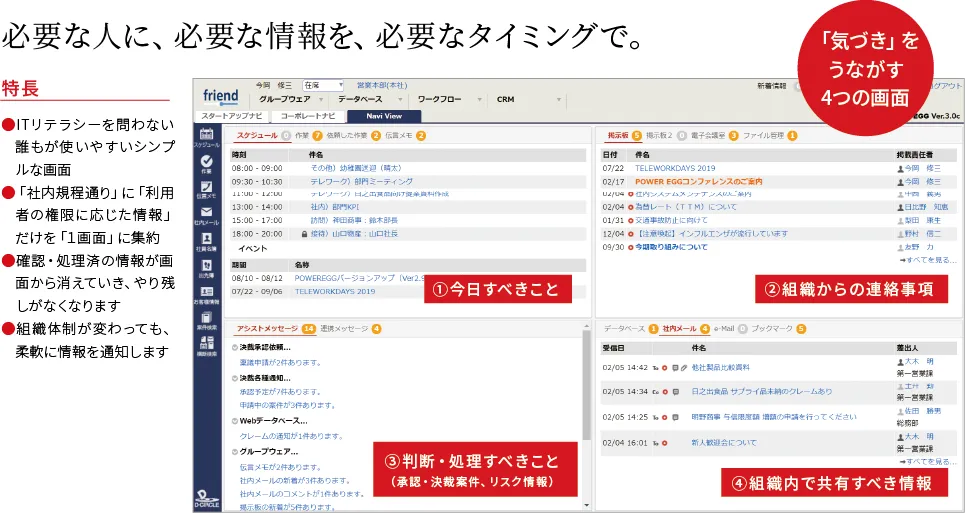Open the クレームの通知が1件あります message
This screenshot has height=513, width=965.
coord(290,436)
